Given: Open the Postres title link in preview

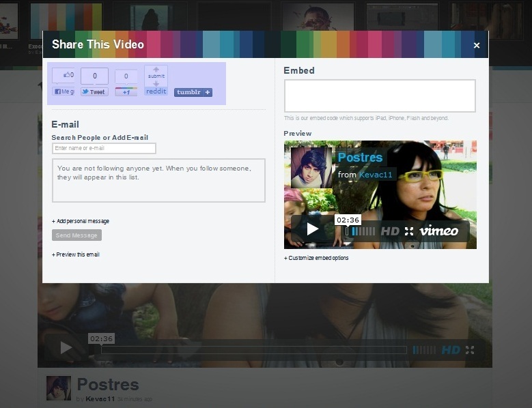Looking at the screenshot, I should (360, 158).
